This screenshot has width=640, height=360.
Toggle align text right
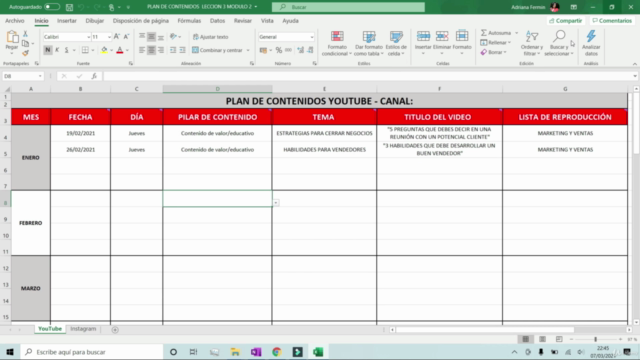[161, 50]
